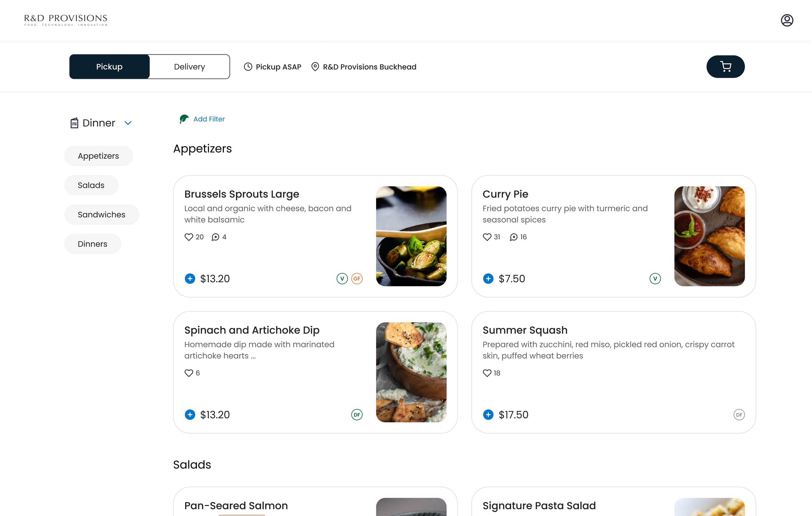This screenshot has width=812, height=516.
Task: Like the Summer Squash heart icon
Action: 487,373
